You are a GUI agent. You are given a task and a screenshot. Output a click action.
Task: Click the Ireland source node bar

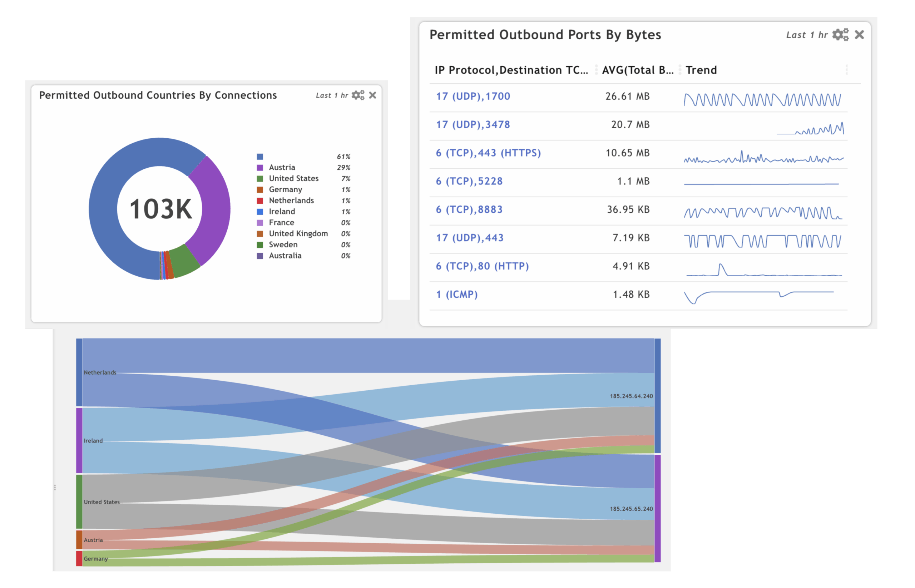click(79, 440)
